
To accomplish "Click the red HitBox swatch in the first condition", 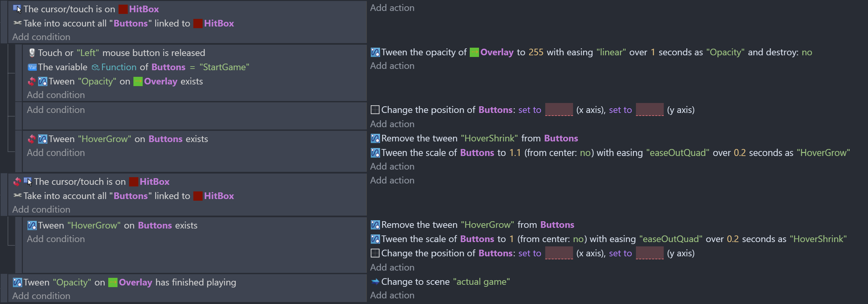I will click(x=123, y=9).
